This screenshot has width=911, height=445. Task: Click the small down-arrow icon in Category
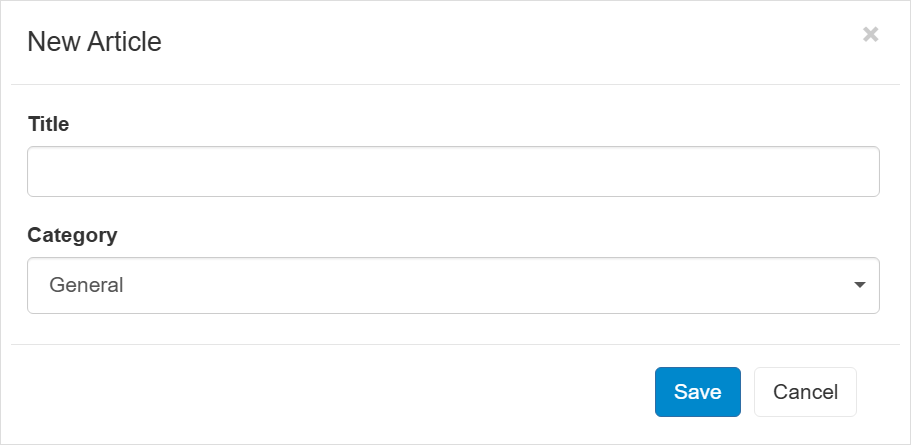[x=859, y=285]
